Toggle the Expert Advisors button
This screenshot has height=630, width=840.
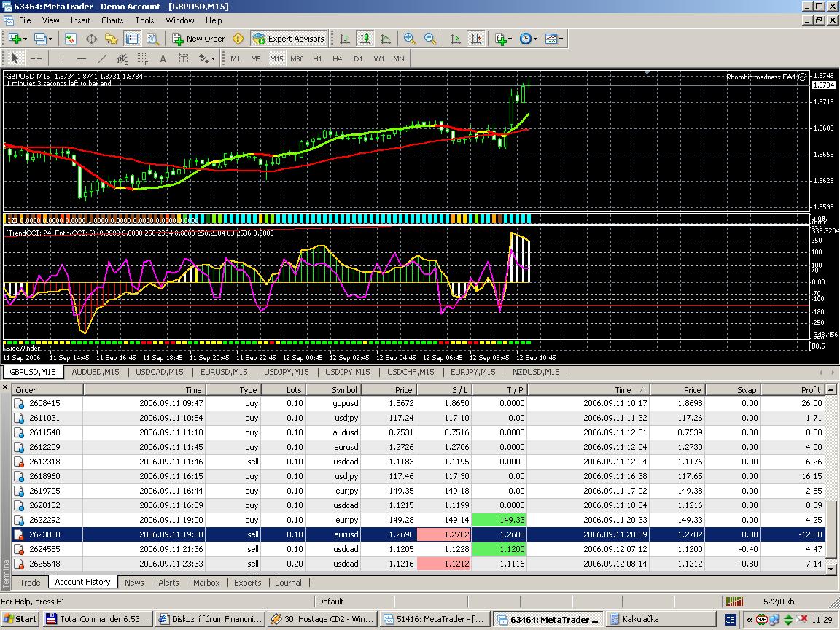coord(288,39)
